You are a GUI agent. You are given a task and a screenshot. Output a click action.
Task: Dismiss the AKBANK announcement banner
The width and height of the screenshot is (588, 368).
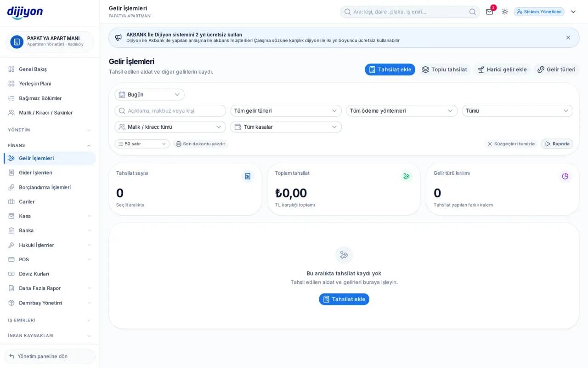click(568, 38)
